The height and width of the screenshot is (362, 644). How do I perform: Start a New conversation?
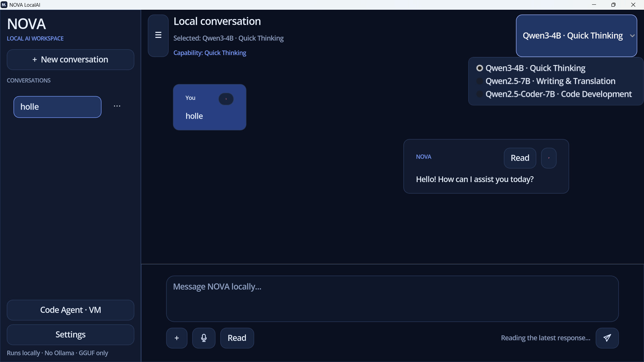(x=70, y=60)
